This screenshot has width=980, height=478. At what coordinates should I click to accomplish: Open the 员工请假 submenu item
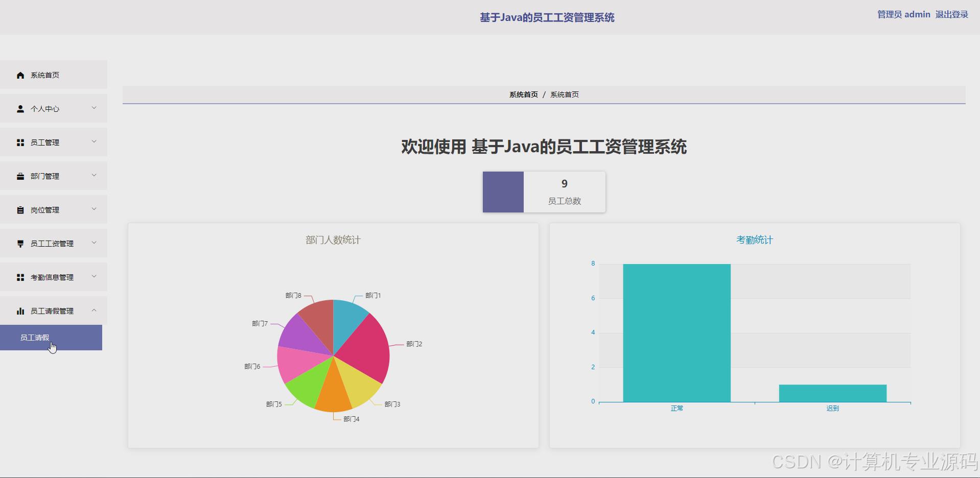point(51,338)
